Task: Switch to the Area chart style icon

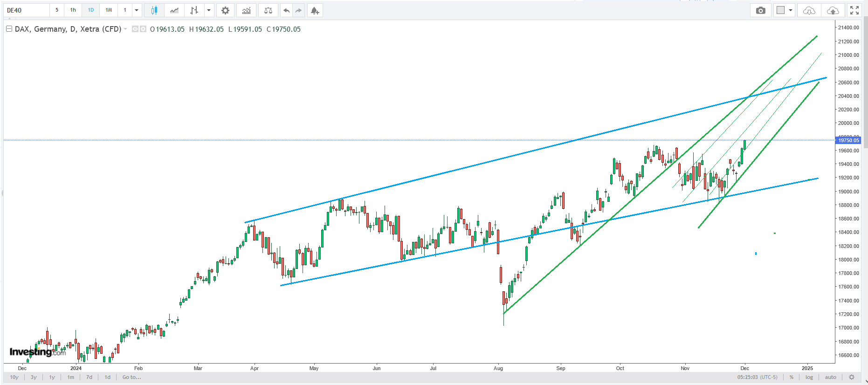Action: 174,10
